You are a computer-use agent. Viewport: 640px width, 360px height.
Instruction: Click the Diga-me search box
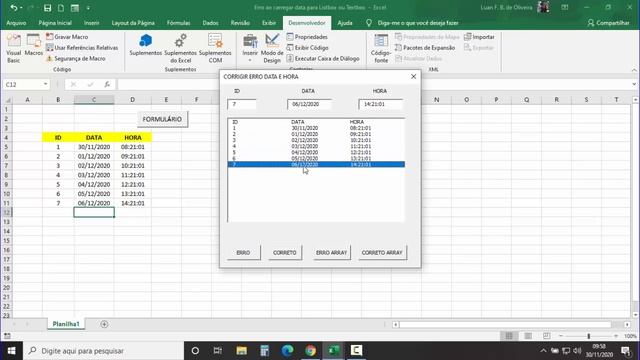tap(412, 23)
